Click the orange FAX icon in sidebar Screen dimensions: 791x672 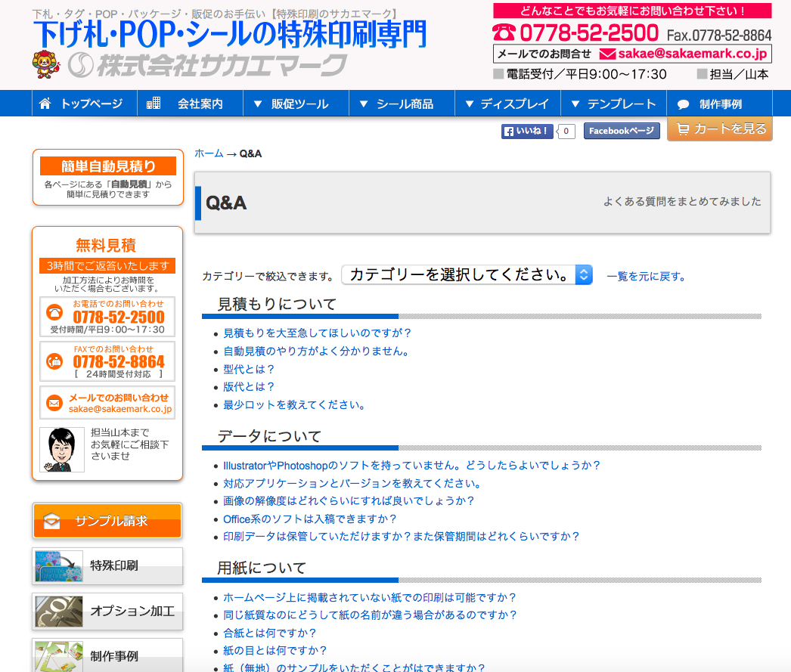tap(54, 361)
